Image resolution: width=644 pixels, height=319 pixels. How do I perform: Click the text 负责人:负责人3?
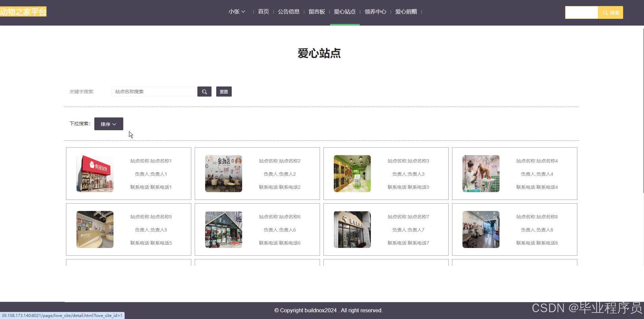click(x=408, y=174)
